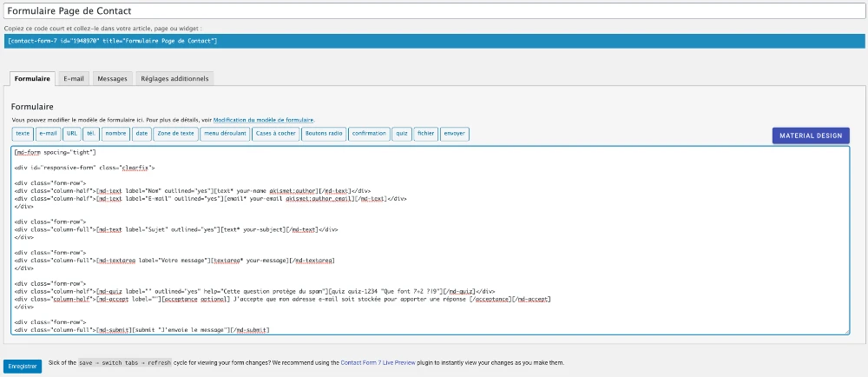This screenshot has width=868, height=377.
Task: Open Contact Form 7 Live Preview link
Action: click(x=377, y=362)
